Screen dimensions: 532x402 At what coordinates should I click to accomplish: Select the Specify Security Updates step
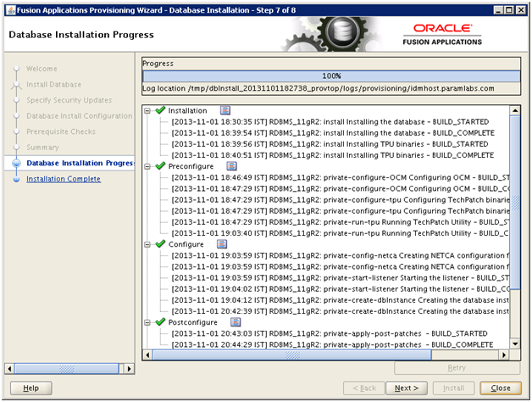[x=69, y=100]
